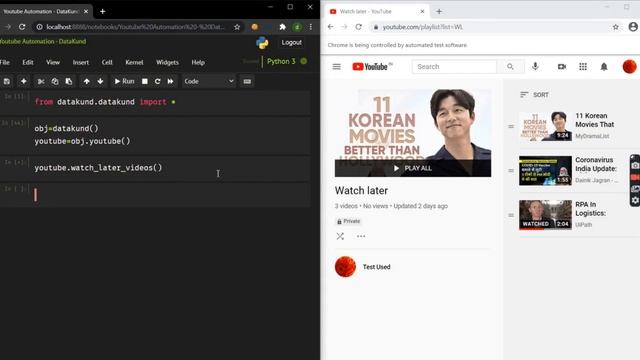
Task: Bookmark the Jupyter page with star icon
Action: pos(237,27)
